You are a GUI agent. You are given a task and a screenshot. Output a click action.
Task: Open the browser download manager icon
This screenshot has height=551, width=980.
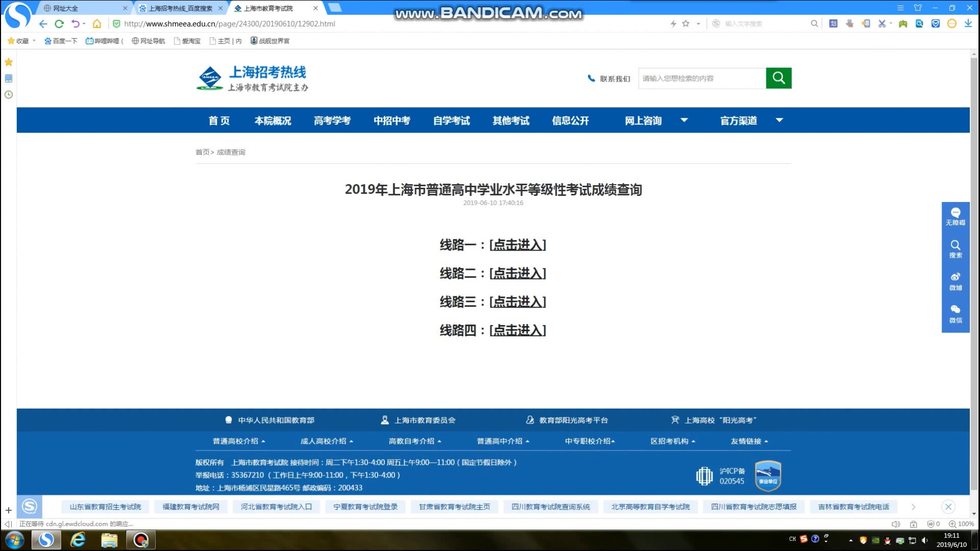click(968, 23)
